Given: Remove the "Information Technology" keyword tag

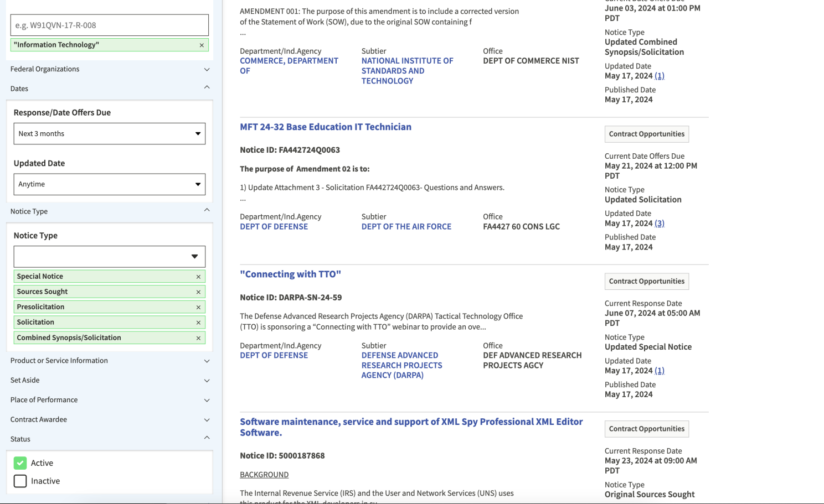Looking at the screenshot, I should pyautogui.click(x=202, y=45).
